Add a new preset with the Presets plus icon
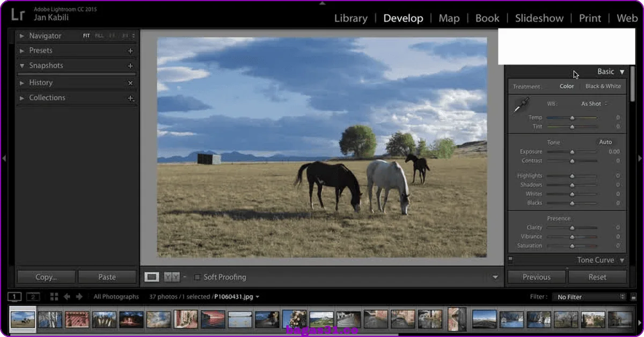Screen dimensions: 644x337 pos(130,51)
